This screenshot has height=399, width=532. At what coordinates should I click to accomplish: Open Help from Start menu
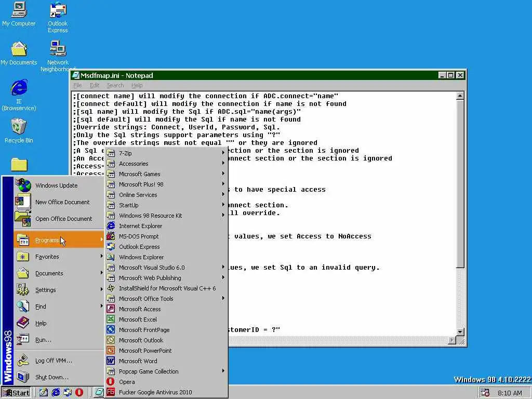pos(59,323)
